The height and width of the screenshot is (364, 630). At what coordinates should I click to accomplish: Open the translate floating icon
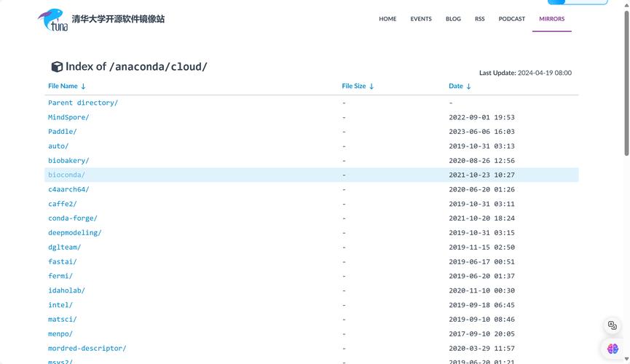point(613,325)
